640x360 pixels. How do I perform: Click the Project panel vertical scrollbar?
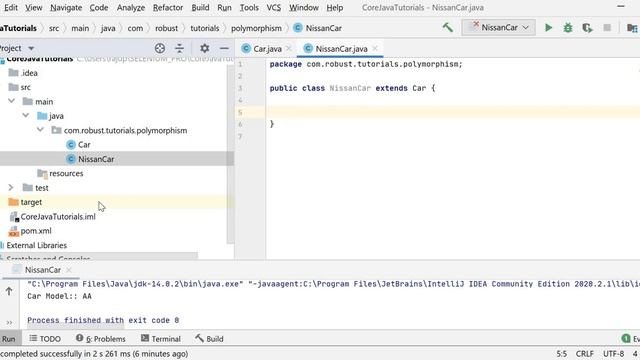(x=231, y=153)
